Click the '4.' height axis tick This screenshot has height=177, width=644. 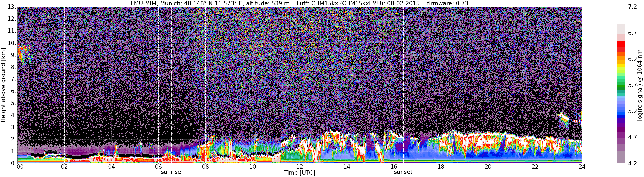click(x=13, y=115)
